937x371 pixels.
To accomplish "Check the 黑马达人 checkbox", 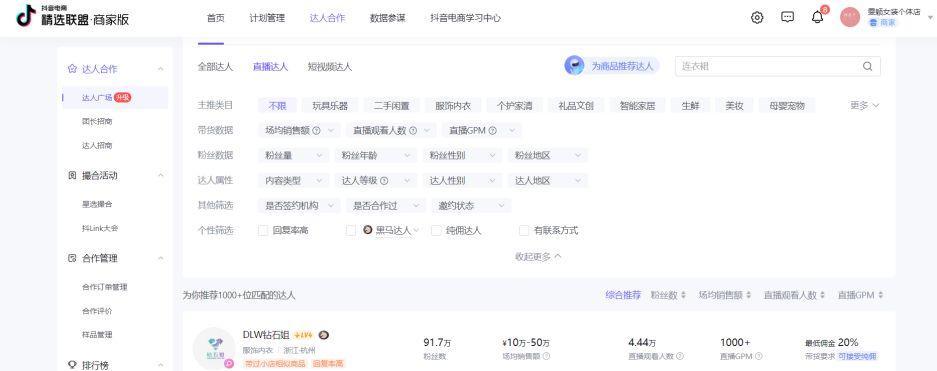I will coord(351,231).
